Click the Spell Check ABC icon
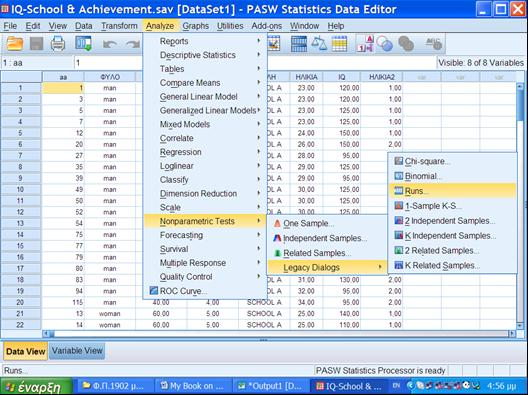This screenshot has width=528, height=395. point(434,44)
